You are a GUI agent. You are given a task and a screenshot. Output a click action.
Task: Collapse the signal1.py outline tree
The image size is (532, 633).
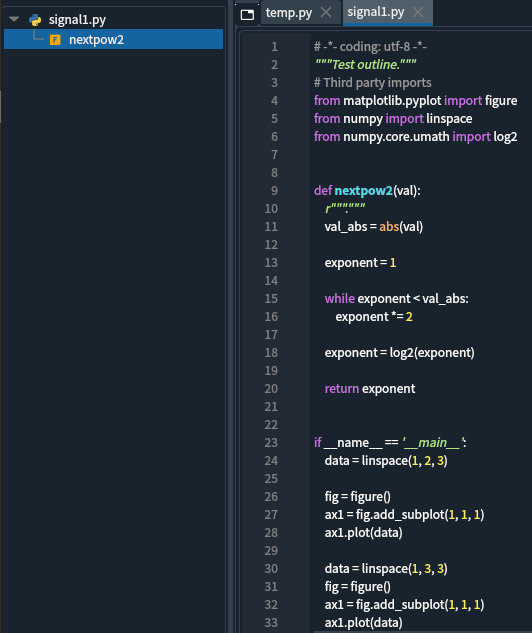tap(14, 19)
